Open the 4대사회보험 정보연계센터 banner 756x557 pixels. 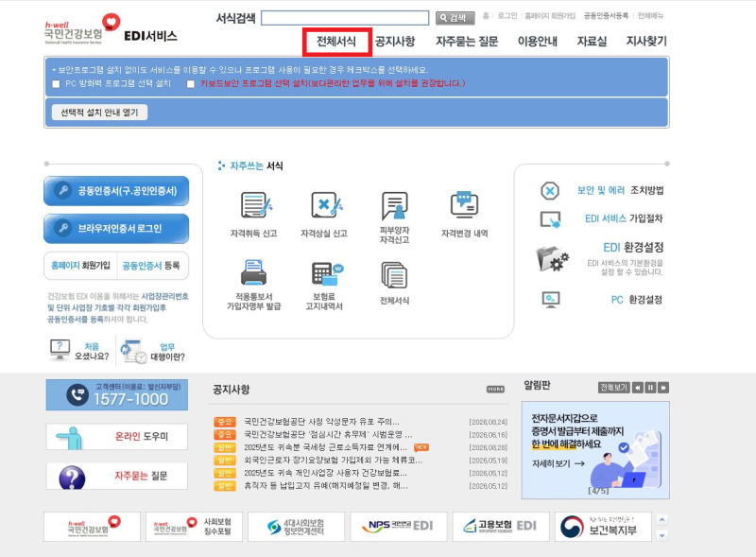point(296,527)
